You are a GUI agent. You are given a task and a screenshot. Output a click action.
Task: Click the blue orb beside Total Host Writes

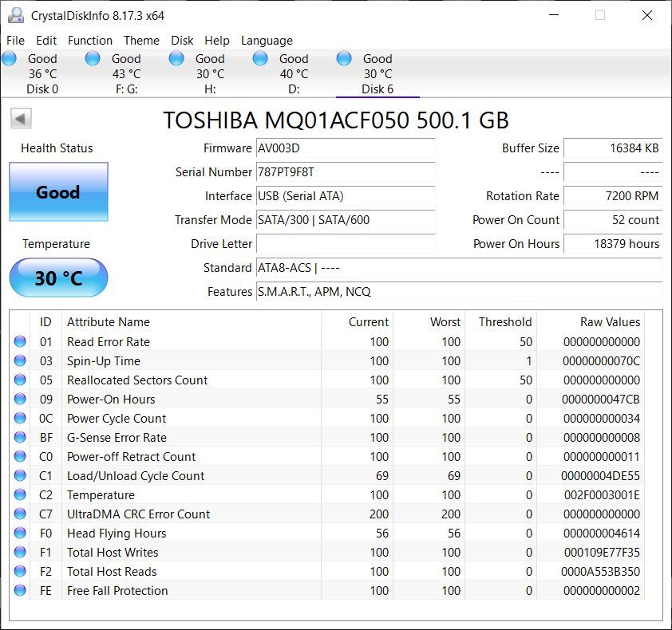[20, 552]
